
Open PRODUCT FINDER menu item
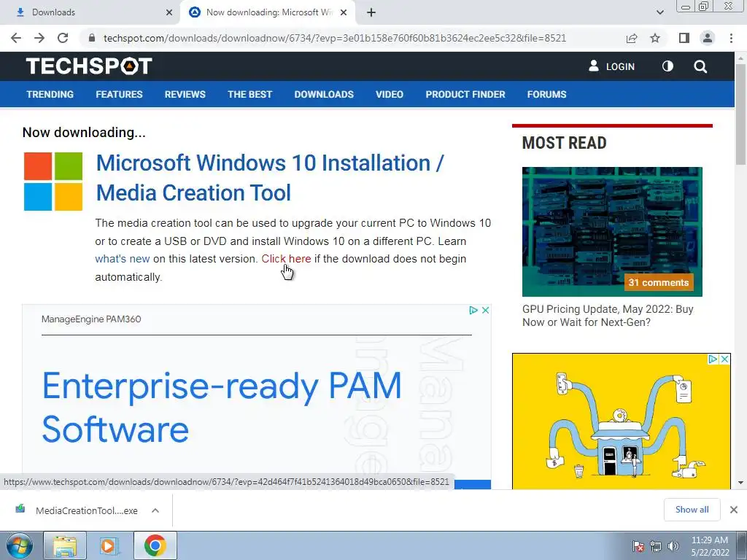click(465, 94)
